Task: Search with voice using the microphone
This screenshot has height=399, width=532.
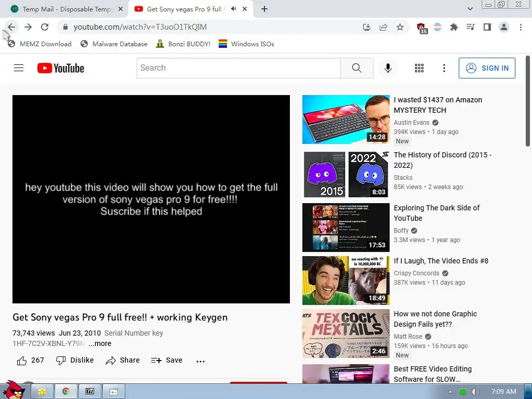Action: pyautogui.click(x=388, y=68)
